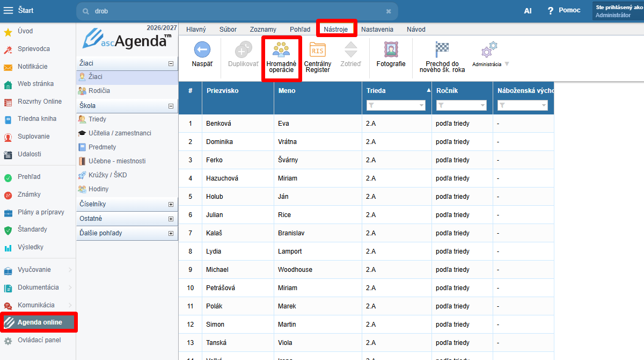The height and width of the screenshot is (360, 644).
Task: Click the Naspäť back arrow icon
Action: (202, 50)
